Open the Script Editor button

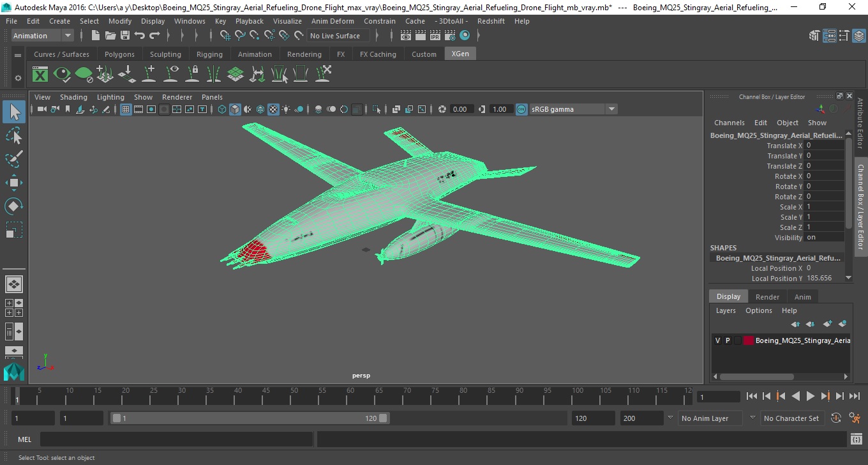click(x=857, y=439)
